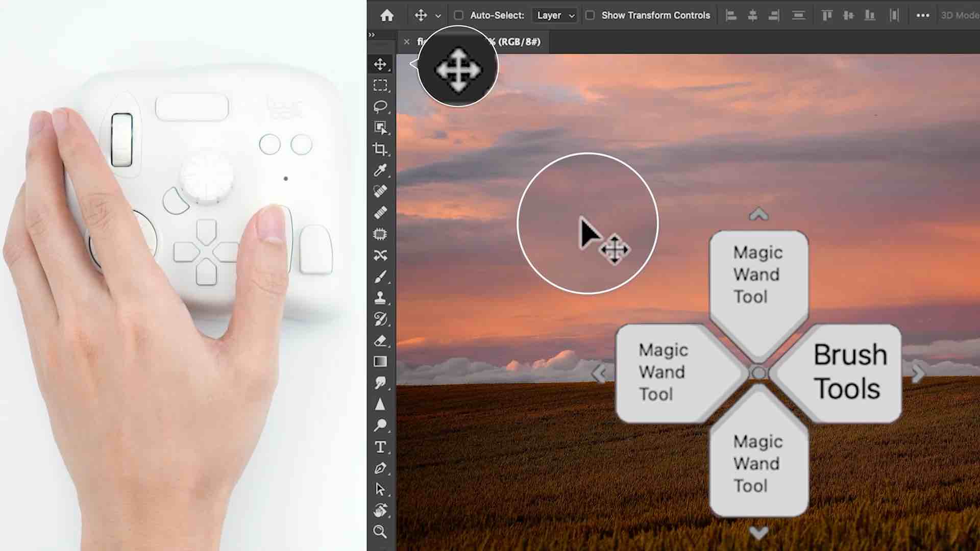Select the Lasso tool
This screenshot has width=980, height=551.
click(381, 106)
